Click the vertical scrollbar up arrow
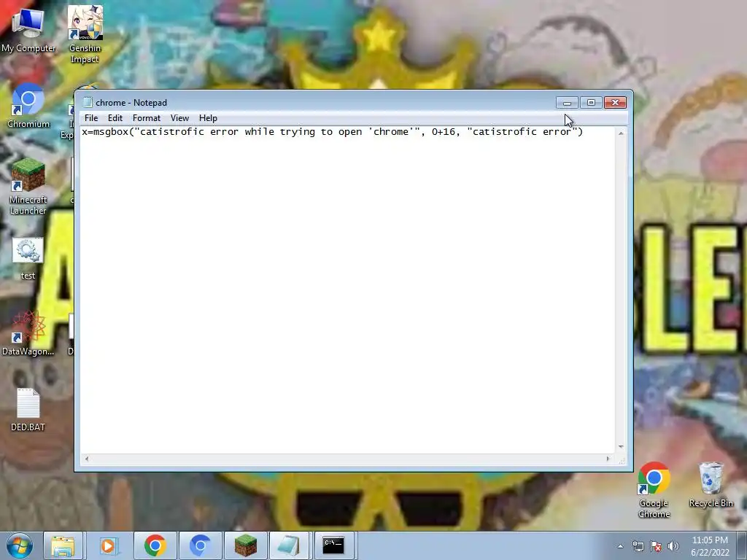This screenshot has width=747, height=560. coord(621,133)
